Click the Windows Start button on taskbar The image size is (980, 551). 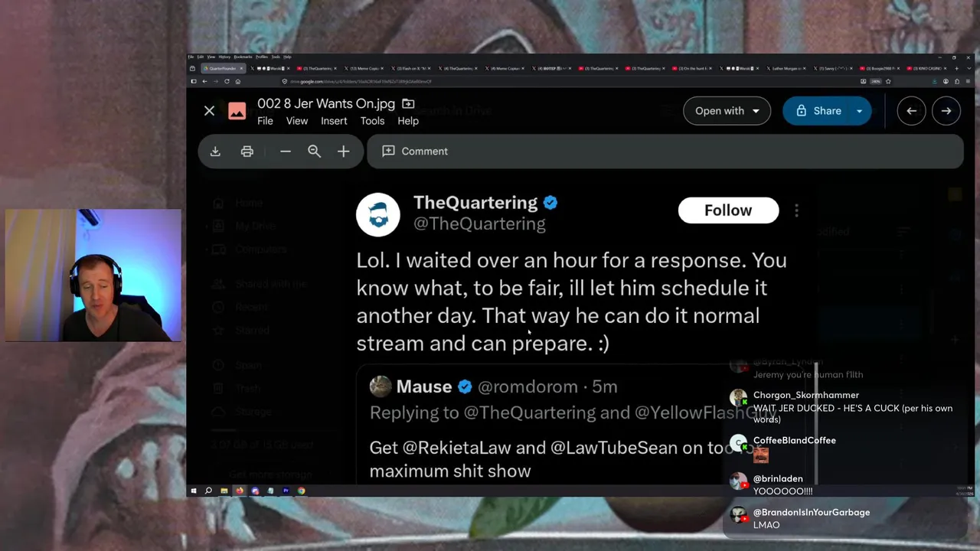point(194,491)
